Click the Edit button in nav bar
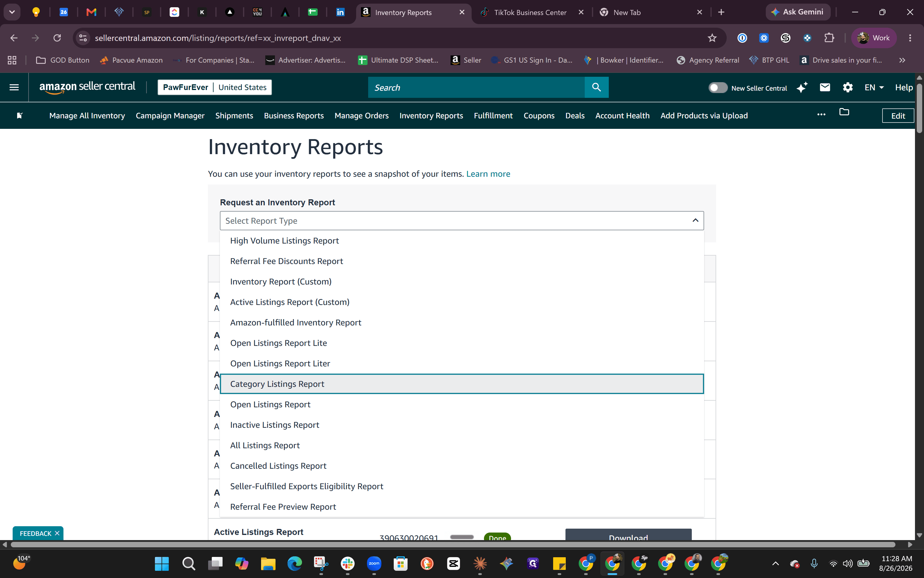924x578 pixels. [x=898, y=115]
